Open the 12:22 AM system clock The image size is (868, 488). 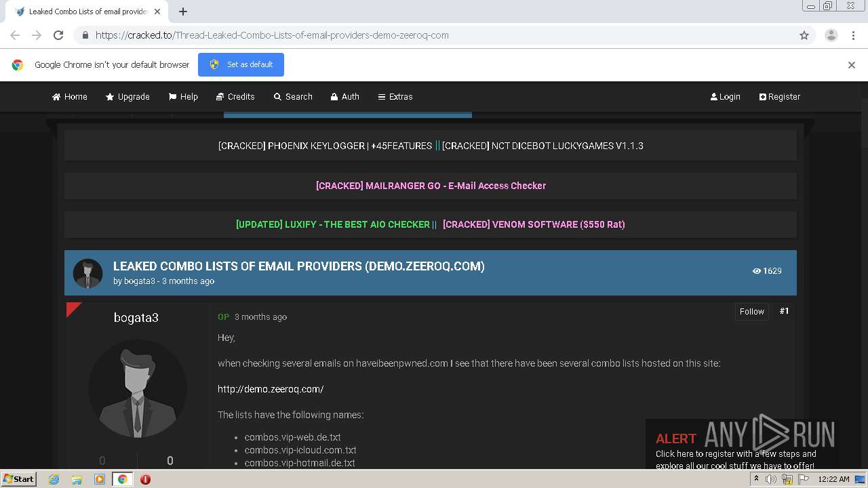(833, 479)
